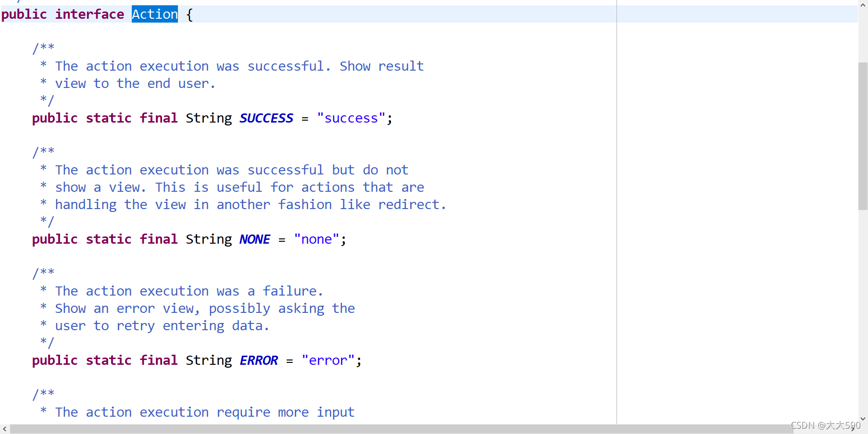Select the SUCCESS constant name
This screenshot has width=868, height=434.
point(266,118)
